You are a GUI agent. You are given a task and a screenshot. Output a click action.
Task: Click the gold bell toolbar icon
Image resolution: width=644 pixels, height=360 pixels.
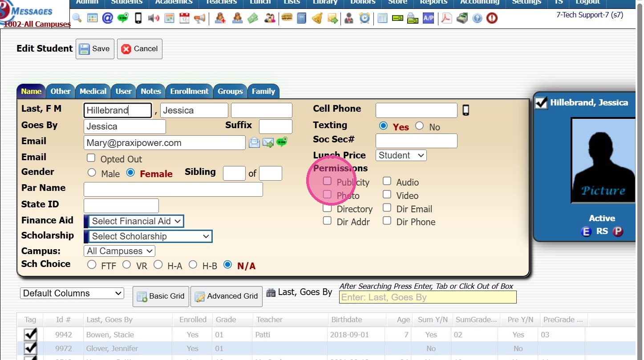click(x=317, y=18)
